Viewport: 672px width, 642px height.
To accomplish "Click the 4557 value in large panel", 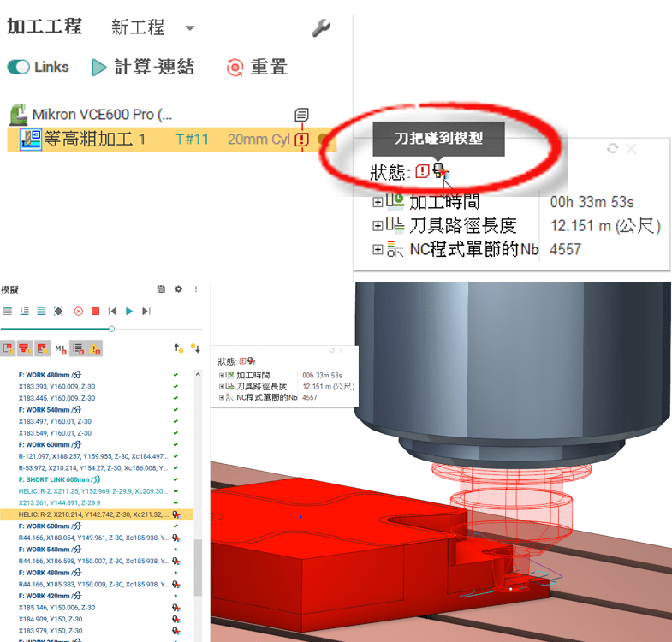I will 565,249.
